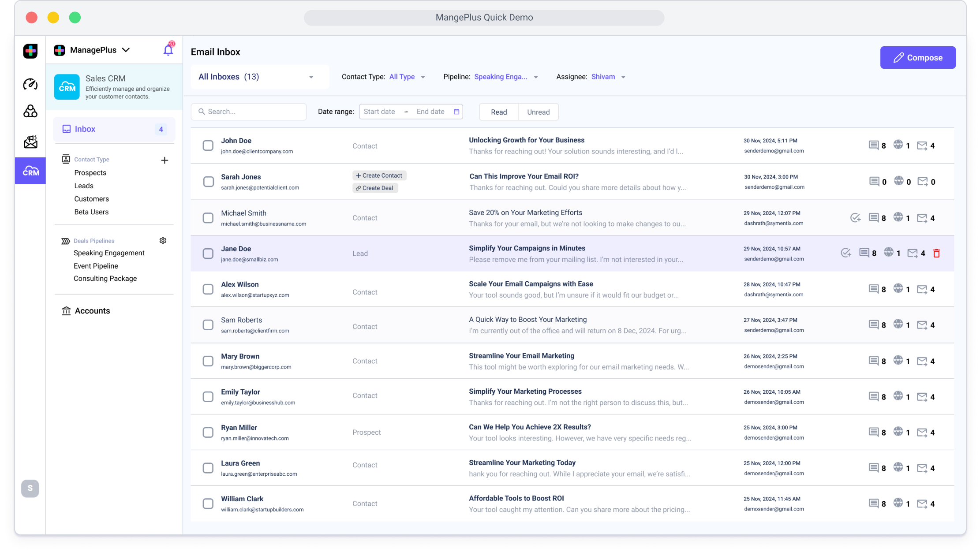
Task: Delete Jane Doe's email with trash icon
Action: point(936,254)
